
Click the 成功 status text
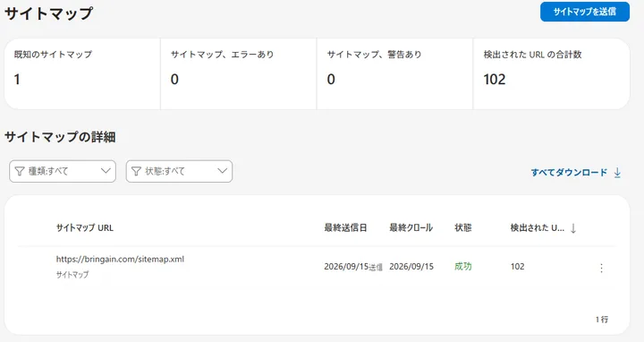click(463, 267)
